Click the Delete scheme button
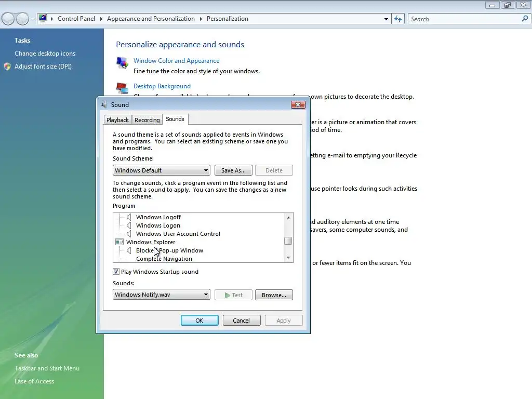This screenshot has width=532, height=399. [x=274, y=170]
